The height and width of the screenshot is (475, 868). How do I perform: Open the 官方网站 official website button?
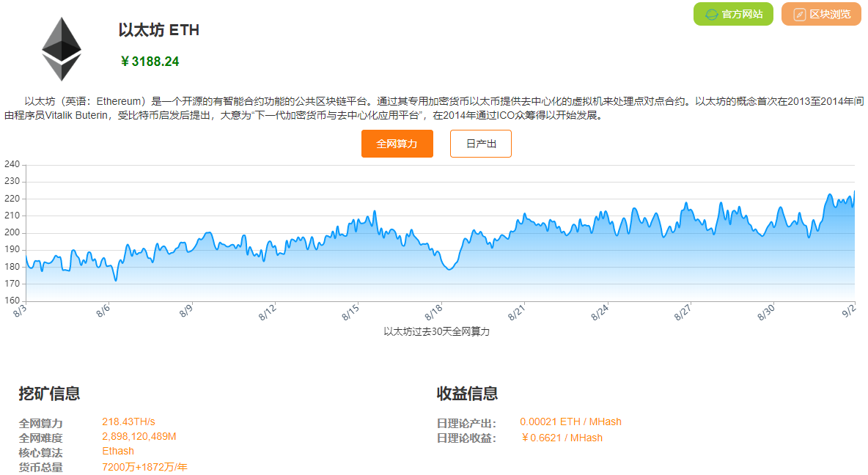coord(733,15)
